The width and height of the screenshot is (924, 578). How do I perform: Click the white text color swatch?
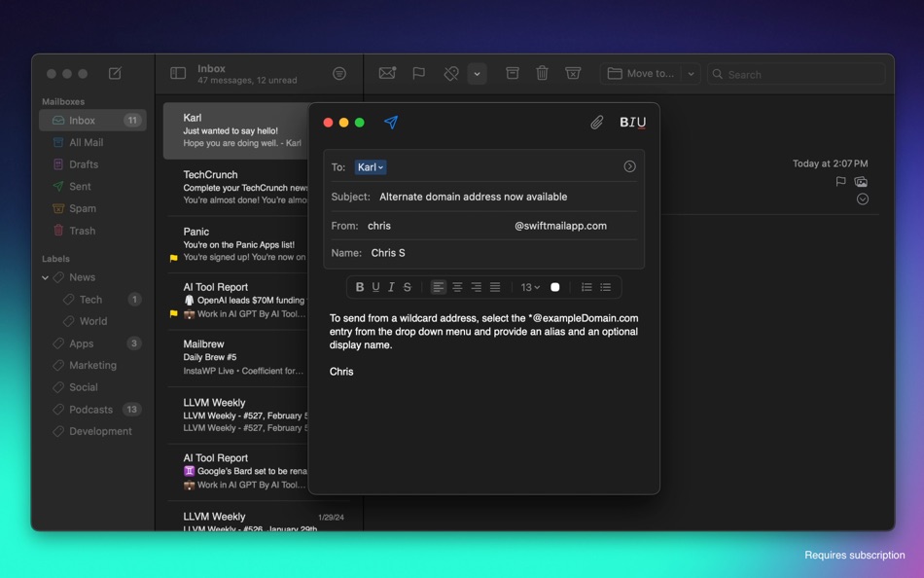(555, 287)
